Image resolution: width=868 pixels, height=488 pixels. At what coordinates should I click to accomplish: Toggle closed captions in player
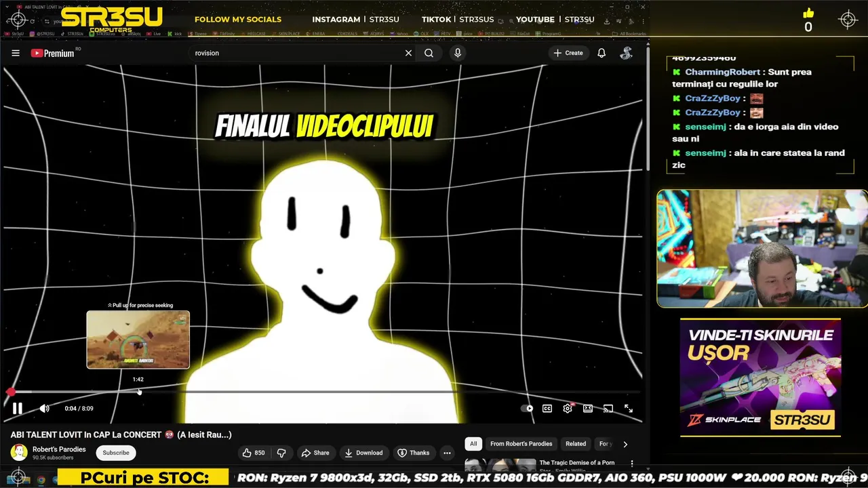pyautogui.click(x=547, y=408)
